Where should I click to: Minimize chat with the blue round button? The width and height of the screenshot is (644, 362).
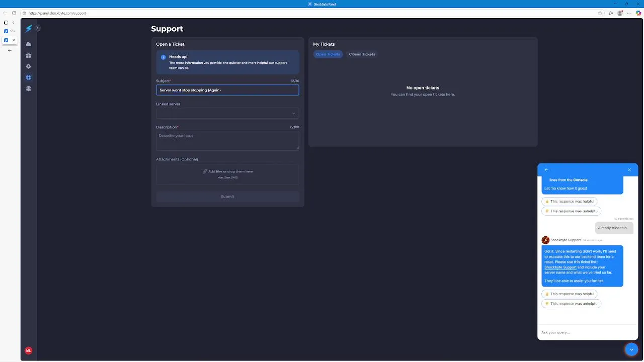point(631,349)
